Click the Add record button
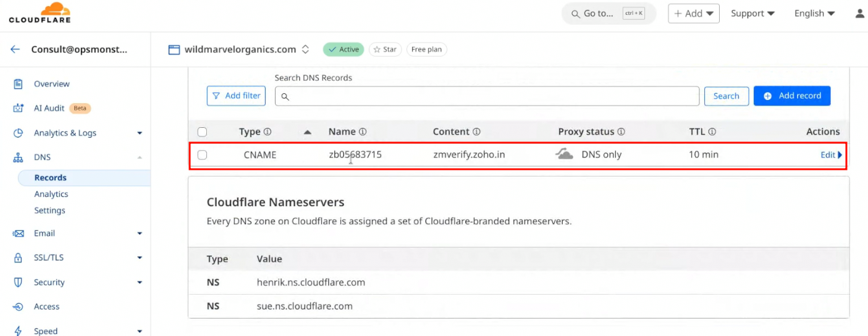The width and height of the screenshot is (868, 336). click(791, 96)
